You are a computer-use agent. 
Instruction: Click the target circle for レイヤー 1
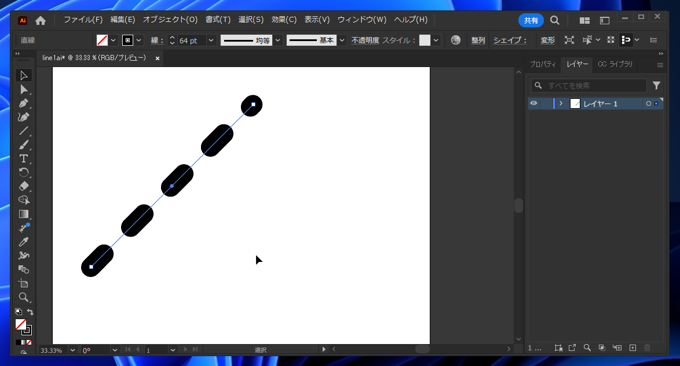[x=649, y=104]
